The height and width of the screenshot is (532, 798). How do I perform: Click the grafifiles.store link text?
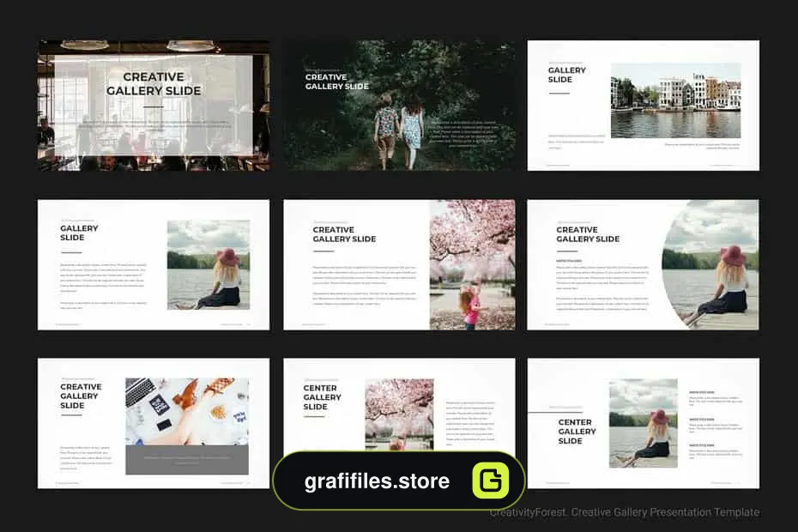(x=377, y=481)
